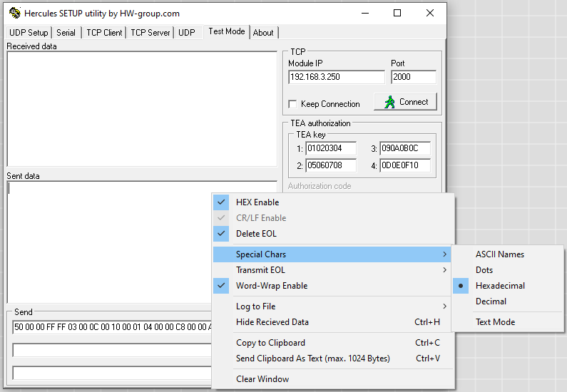Screen dimensions: 567x392
Task: Enable the Keep Connection checkbox
Action: point(292,104)
